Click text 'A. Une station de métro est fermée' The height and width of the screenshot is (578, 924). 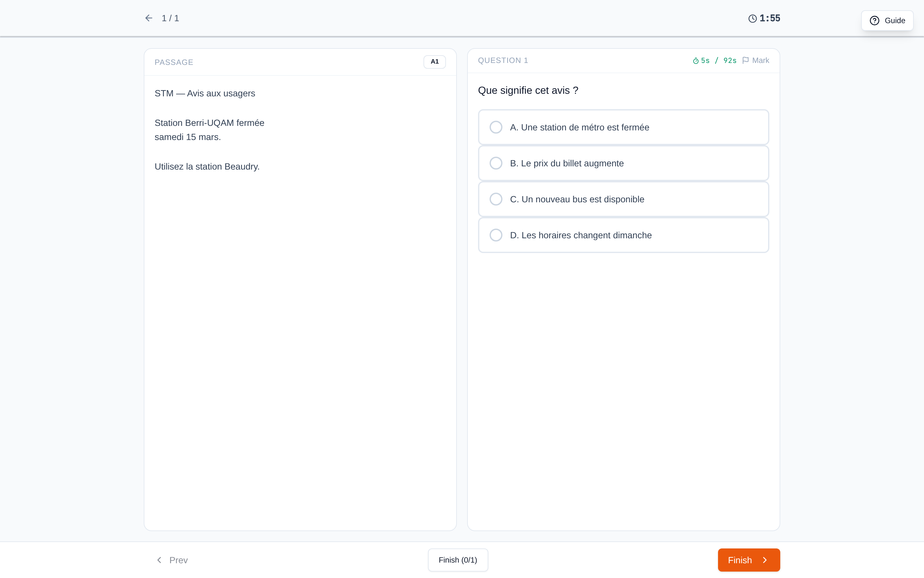[579, 127]
